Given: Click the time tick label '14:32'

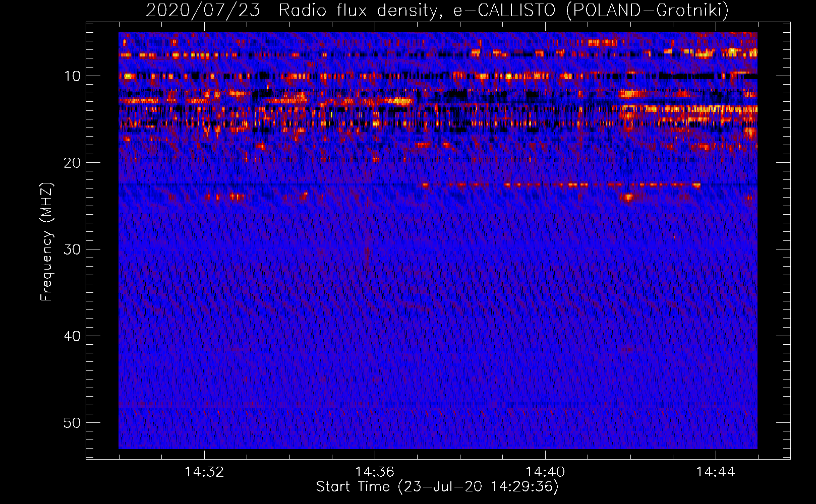Looking at the screenshot, I should click(x=204, y=472).
